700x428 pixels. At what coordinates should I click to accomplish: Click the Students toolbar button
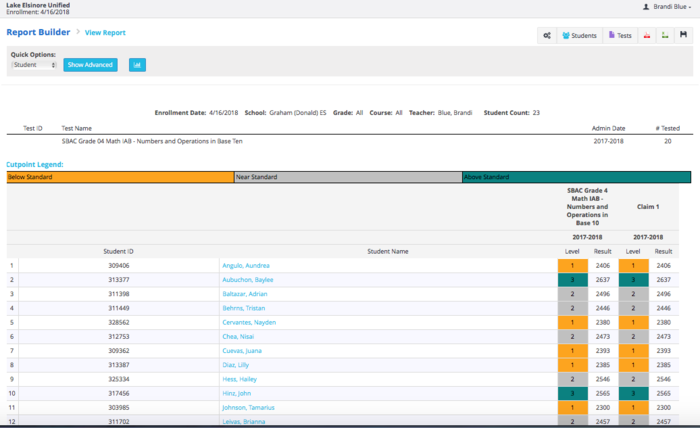(580, 35)
